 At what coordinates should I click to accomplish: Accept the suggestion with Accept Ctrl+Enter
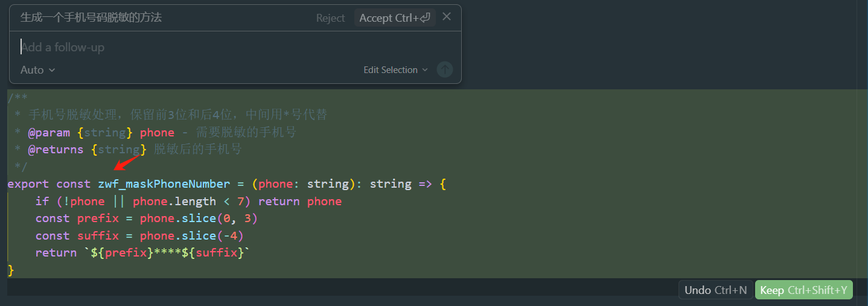(395, 18)
